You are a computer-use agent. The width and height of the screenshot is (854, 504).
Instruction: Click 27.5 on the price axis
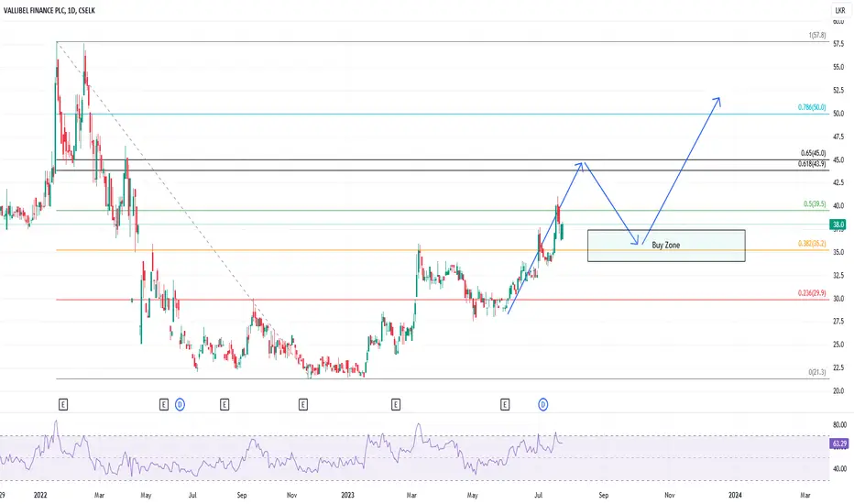coord(838,322)
